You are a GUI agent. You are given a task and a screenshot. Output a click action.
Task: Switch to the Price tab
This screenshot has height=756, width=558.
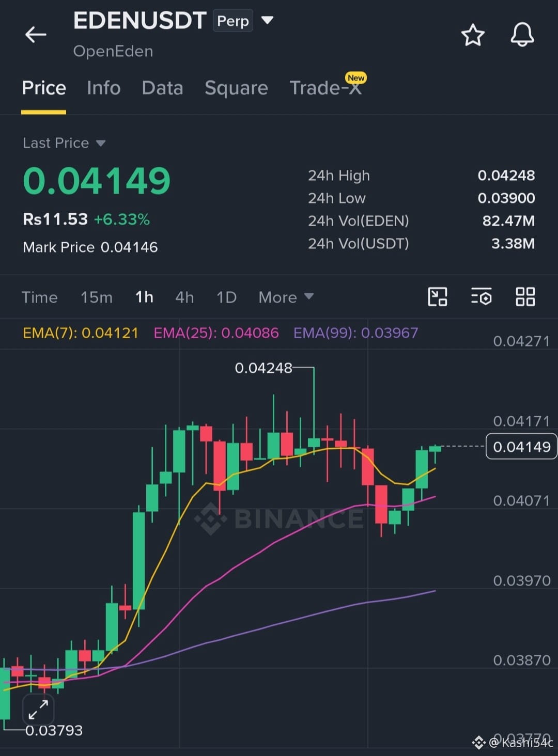tap(44, 88)
